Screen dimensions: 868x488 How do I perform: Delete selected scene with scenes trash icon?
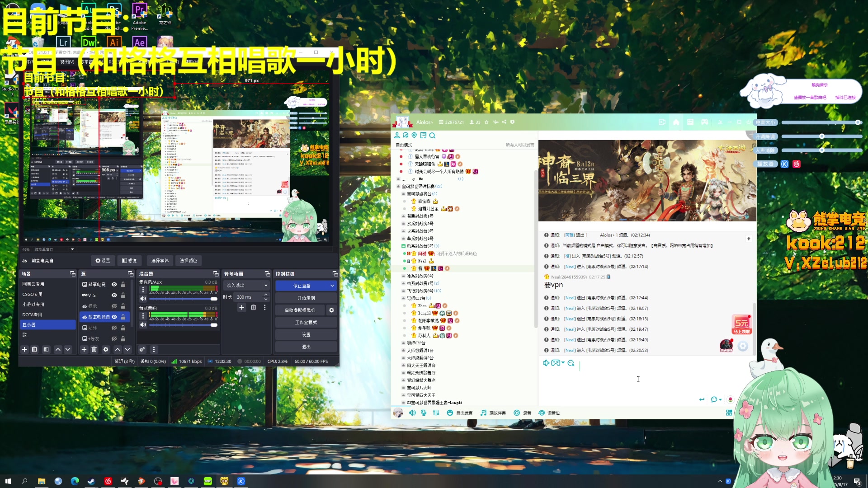[x=34, y=349]
